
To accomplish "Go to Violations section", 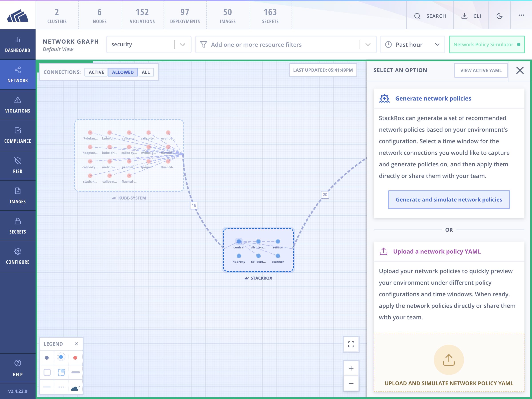I will tap(18, 105).
